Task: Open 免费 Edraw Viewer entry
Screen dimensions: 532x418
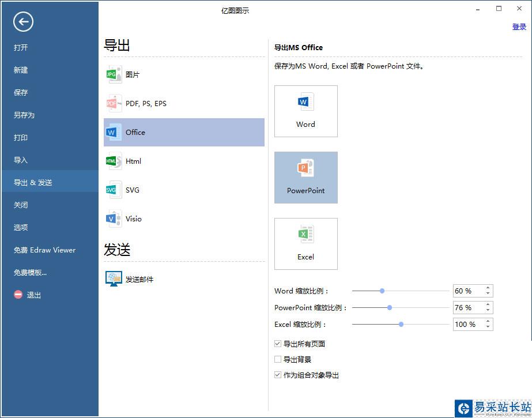Action: coord(50,250)
